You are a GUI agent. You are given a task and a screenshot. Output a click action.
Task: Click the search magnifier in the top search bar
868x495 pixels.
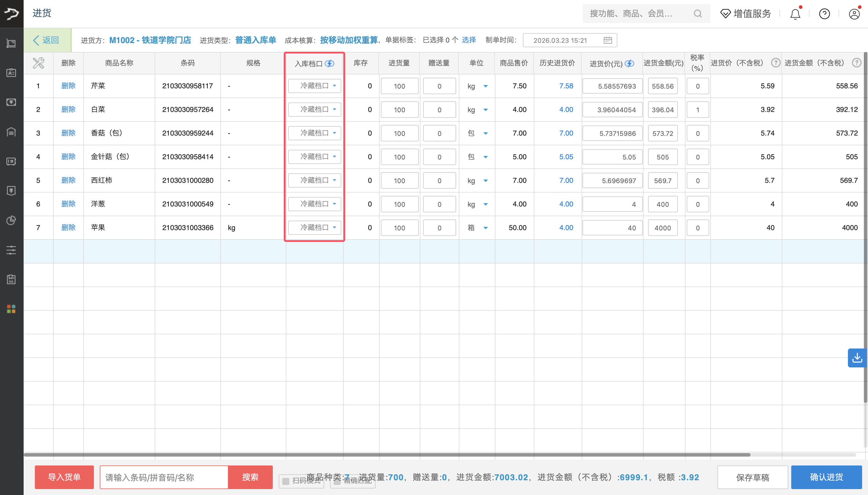[x=697, y=14]
